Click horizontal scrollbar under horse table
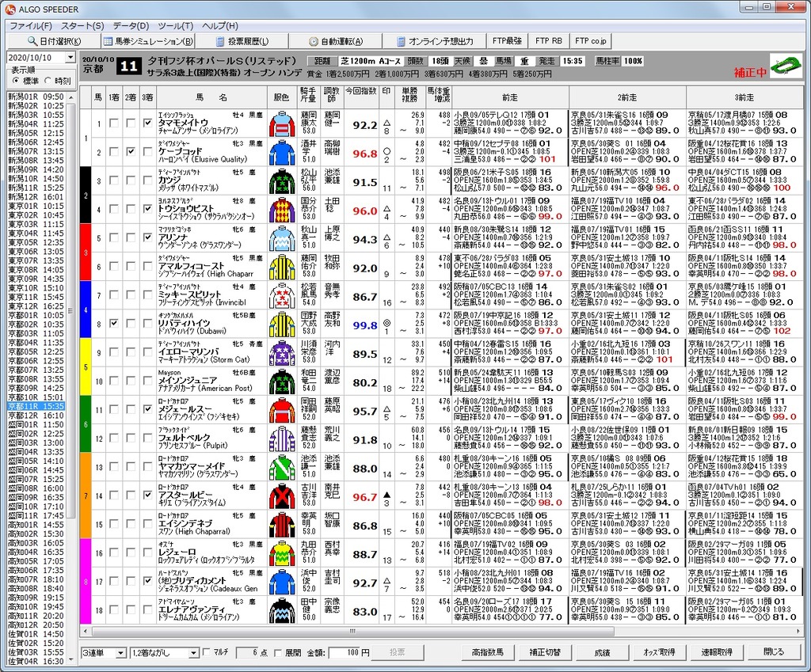Viewport: 811px width, 672px height. click(x=353, y=631)
